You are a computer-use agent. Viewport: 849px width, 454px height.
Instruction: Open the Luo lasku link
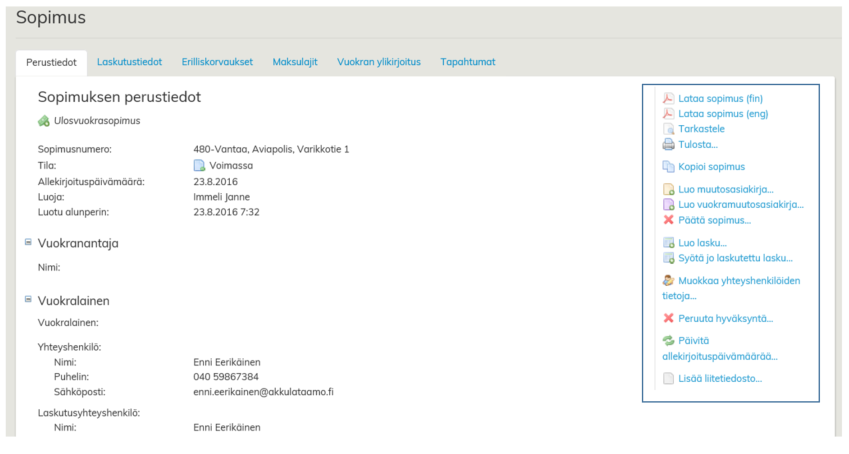click(x=702, y=242)
